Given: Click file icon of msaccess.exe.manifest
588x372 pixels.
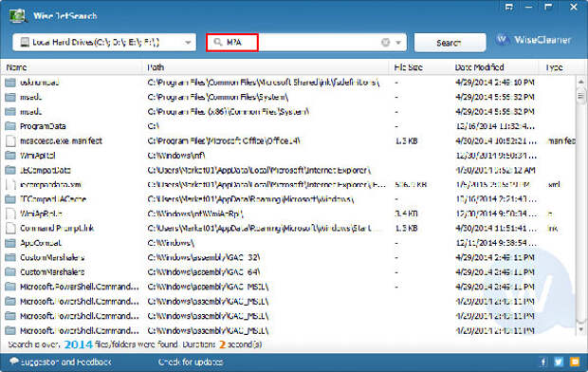Looking at the screenshot, I should pyautogui.click(x=10, y=141).
